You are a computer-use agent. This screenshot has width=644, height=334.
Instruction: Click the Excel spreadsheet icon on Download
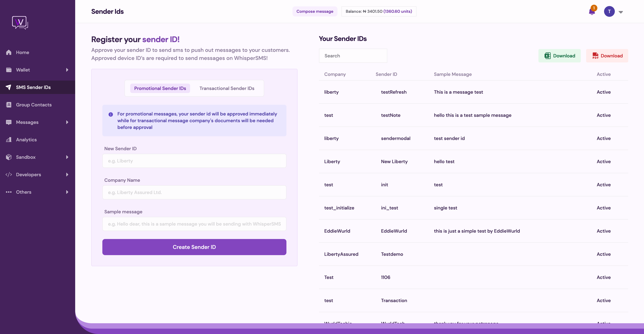click(x=548, y=56)
